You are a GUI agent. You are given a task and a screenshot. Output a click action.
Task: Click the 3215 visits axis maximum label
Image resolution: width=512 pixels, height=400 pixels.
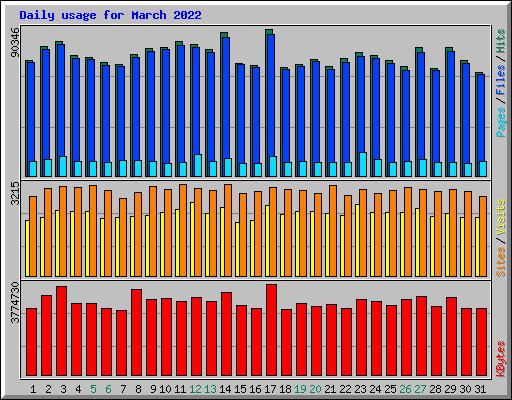pyautogui.click(x=15, y=193)
